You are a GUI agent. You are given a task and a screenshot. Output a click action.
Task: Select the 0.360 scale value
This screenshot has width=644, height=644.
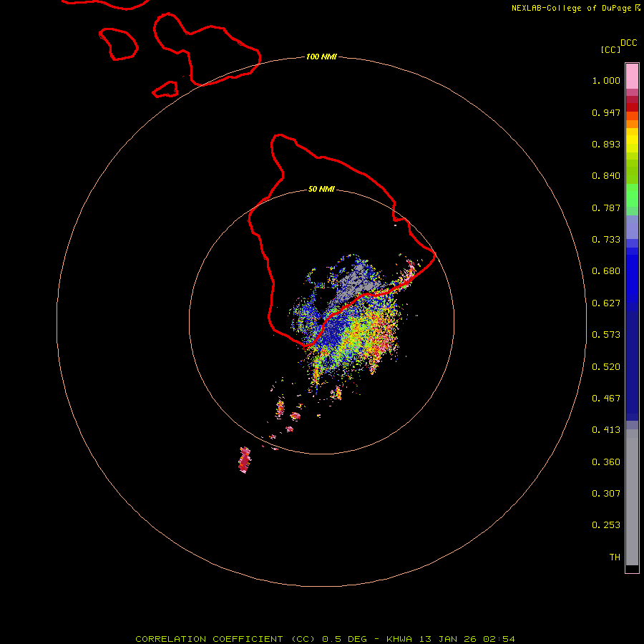(606, 462)
